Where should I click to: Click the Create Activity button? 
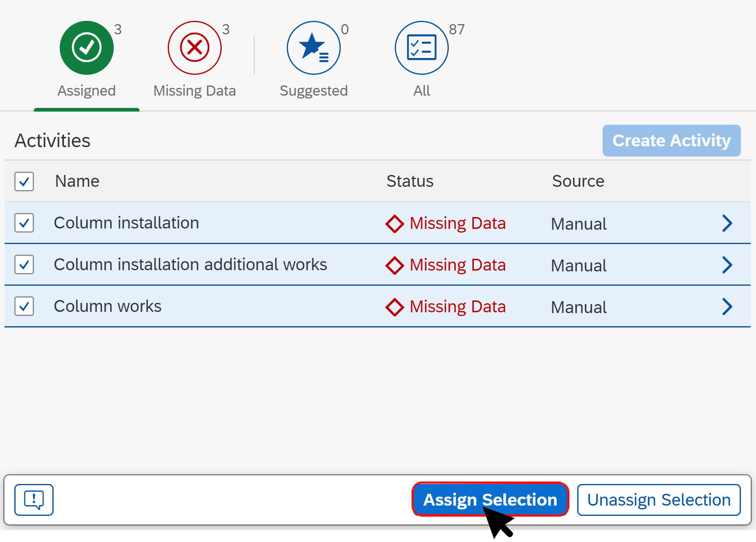(672, 141)
